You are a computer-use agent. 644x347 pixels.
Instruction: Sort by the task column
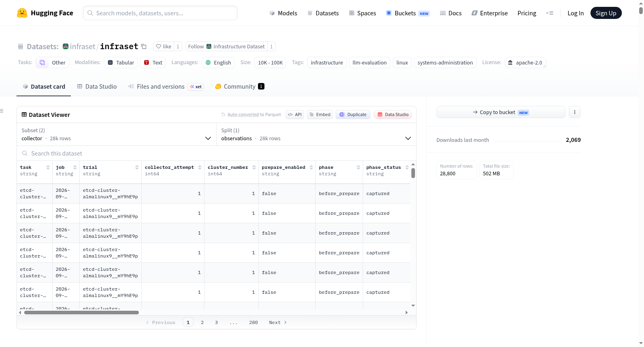click(48, 167)
